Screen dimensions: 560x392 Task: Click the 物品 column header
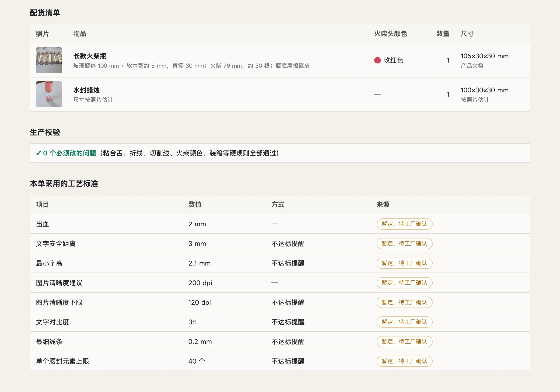tap(80, 34)
